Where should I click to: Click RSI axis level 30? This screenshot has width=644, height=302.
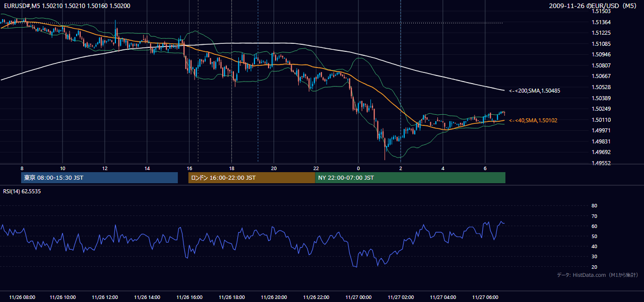pyautogui.click(x=594, y=257)
